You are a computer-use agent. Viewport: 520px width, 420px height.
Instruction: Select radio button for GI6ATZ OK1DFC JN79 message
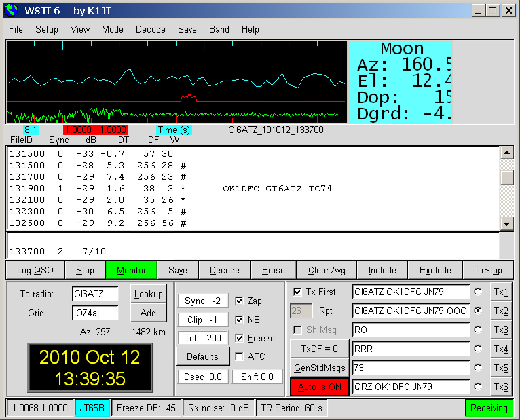478,292
